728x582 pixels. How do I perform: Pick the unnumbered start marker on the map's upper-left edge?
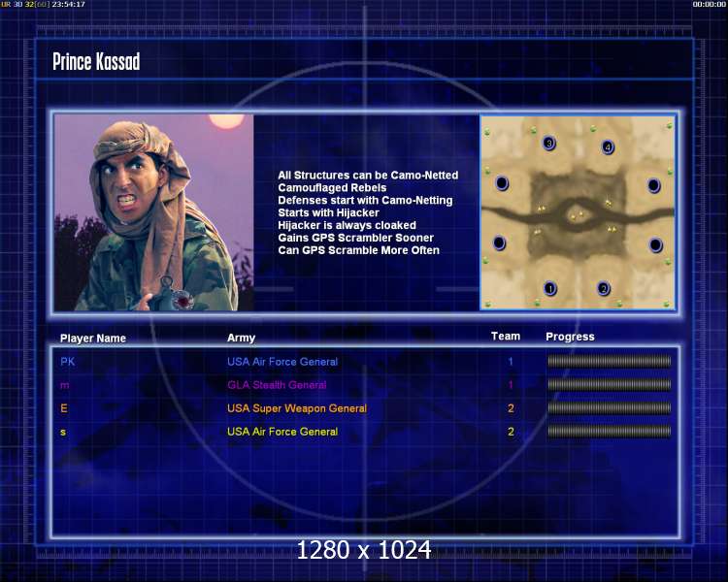[x=502, y=183]
